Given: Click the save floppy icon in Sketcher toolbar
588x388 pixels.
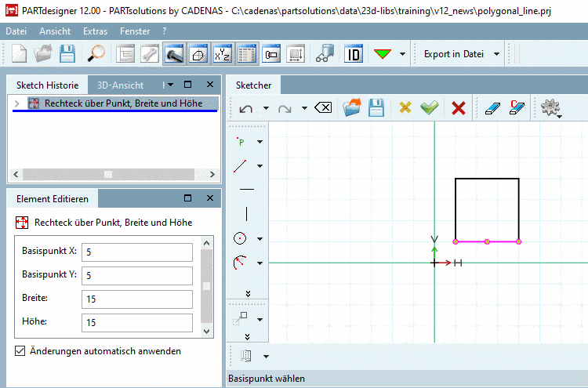Looking at the screenshot, I should click(376, 108).
